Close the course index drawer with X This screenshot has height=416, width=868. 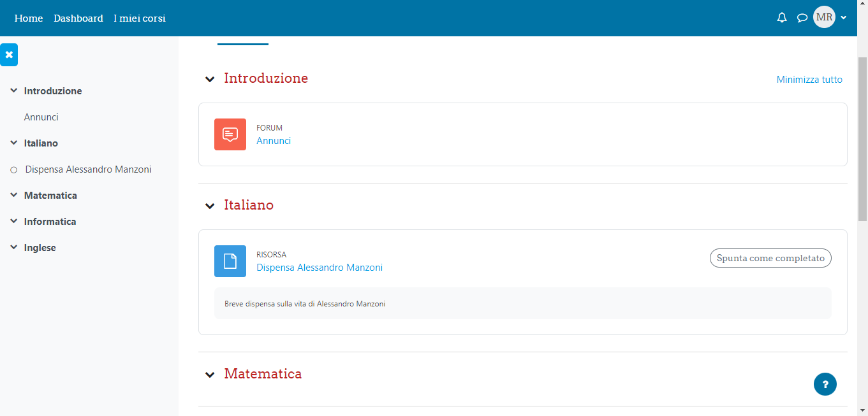[9, 55]
